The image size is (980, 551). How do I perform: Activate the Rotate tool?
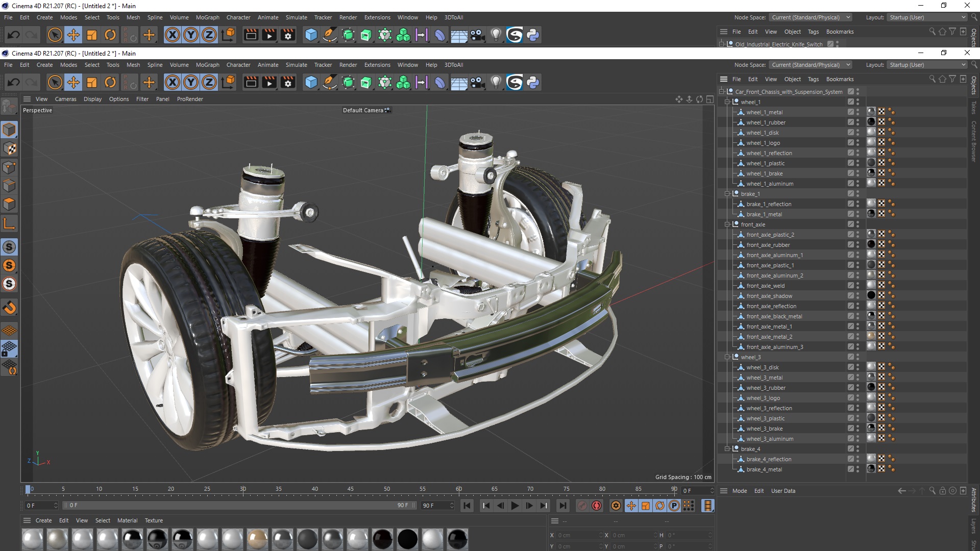(110, 82)
